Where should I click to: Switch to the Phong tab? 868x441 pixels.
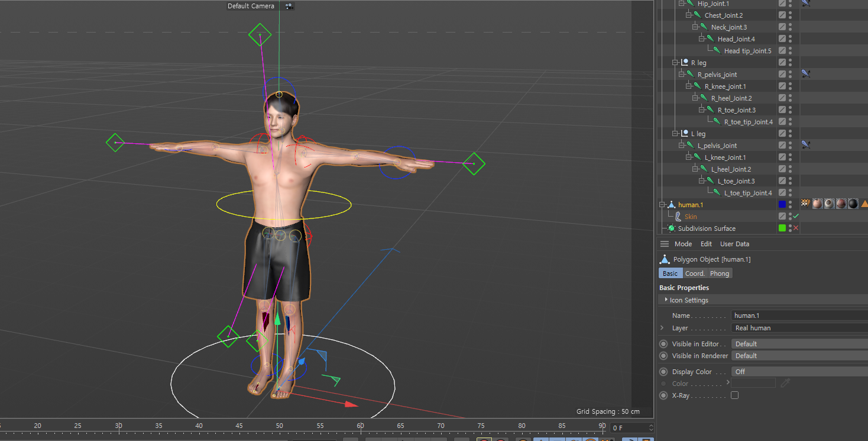point(720,273)
